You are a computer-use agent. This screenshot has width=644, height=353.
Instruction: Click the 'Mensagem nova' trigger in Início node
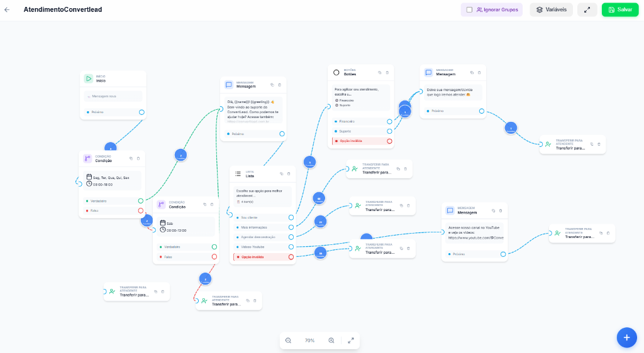point(113,96)
